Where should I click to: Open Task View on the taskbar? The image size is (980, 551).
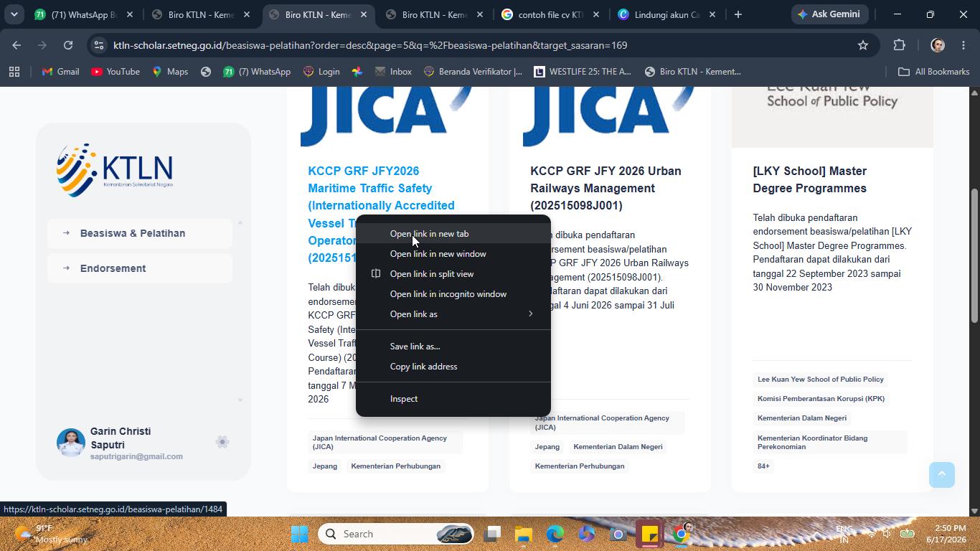point(492,534)
